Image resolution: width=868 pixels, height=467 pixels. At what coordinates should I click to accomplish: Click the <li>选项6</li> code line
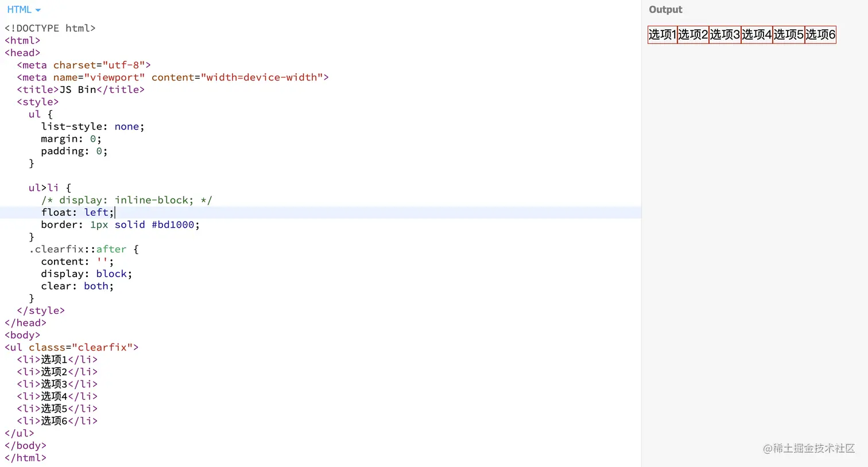pos(57,421)
